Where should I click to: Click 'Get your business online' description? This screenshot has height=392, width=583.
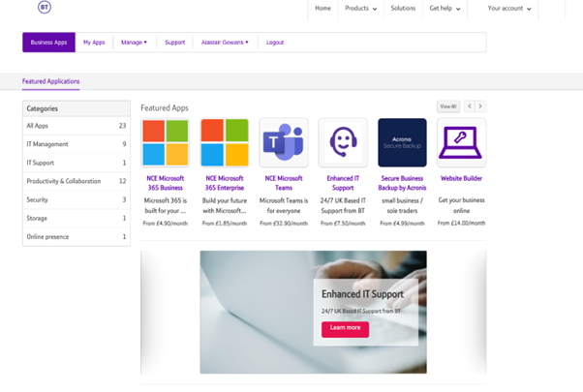click(x=461, y=205)
